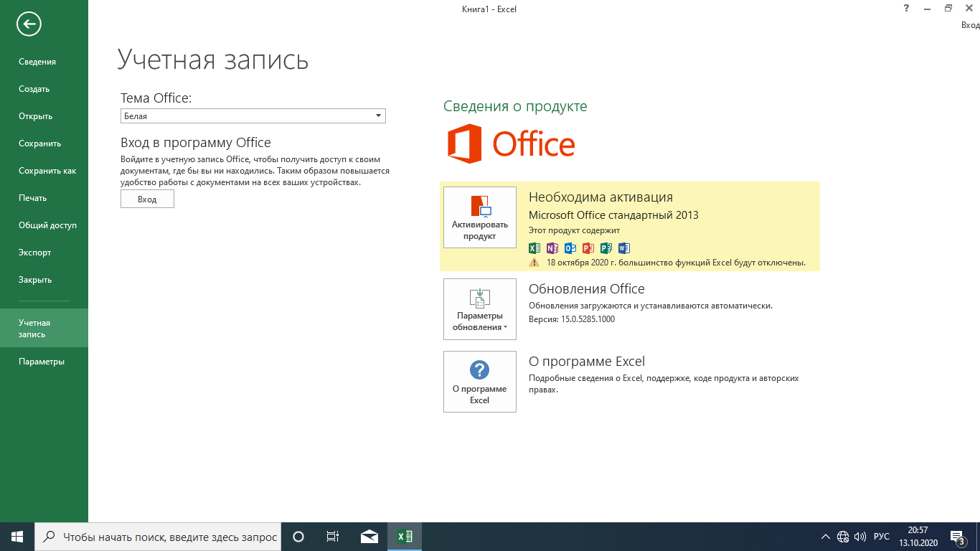
Task: Click the Word icon under product contents
Action: click(x=624, y=248)
